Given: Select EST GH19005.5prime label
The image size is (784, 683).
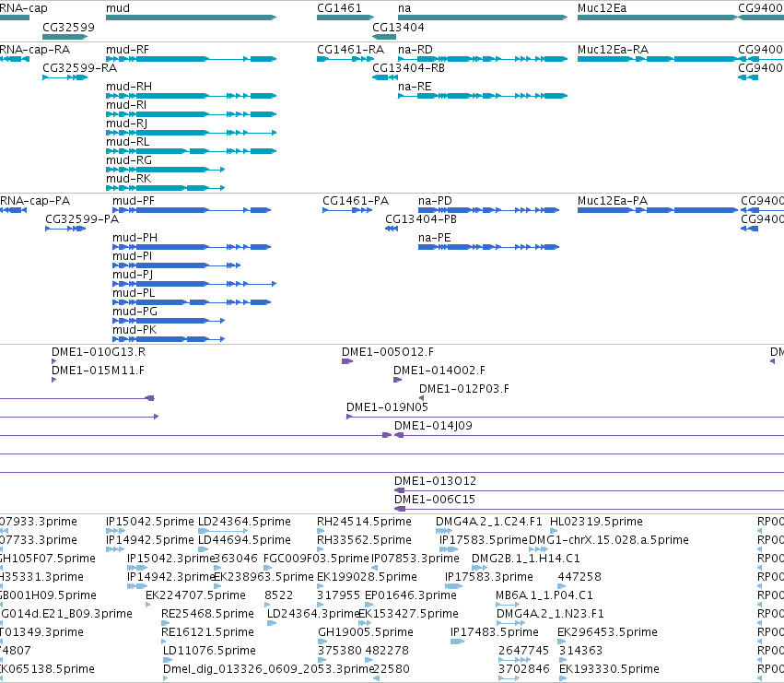Looking at the screenshot, I should click(x=366, y=633).
